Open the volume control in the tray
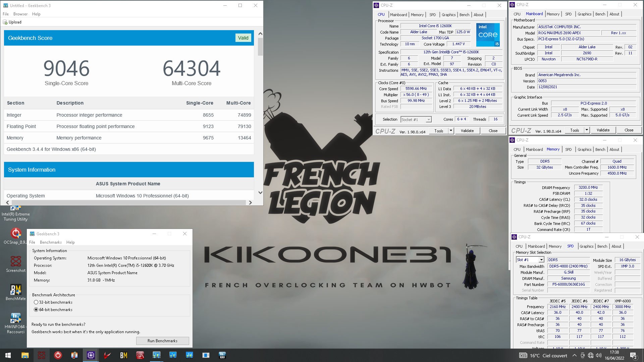644x362 pixels. (599, 356)
